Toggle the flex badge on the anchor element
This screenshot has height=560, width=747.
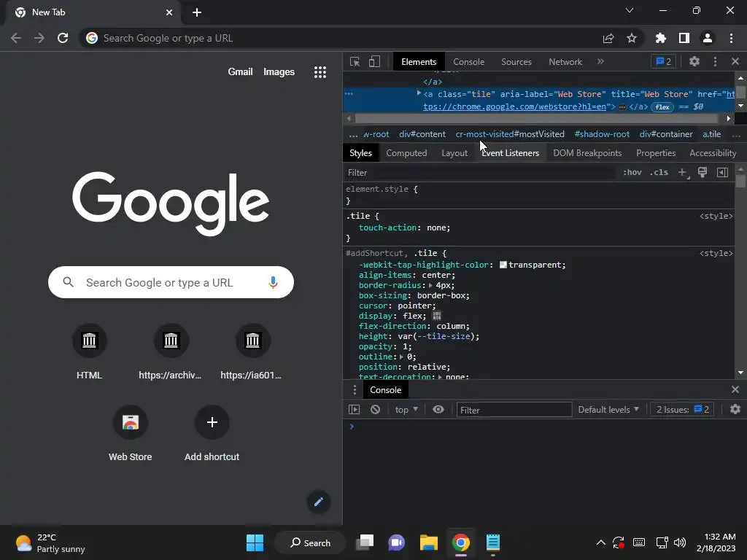662,107
